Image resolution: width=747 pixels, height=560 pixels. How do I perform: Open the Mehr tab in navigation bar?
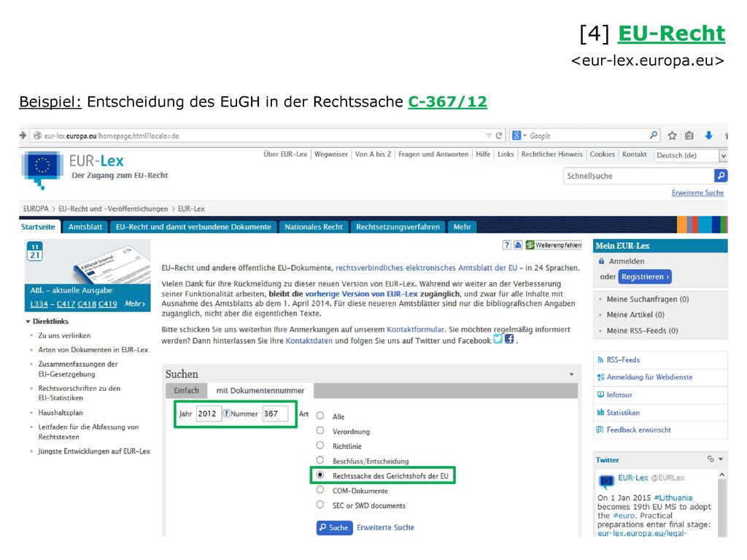tap(462, 227)
